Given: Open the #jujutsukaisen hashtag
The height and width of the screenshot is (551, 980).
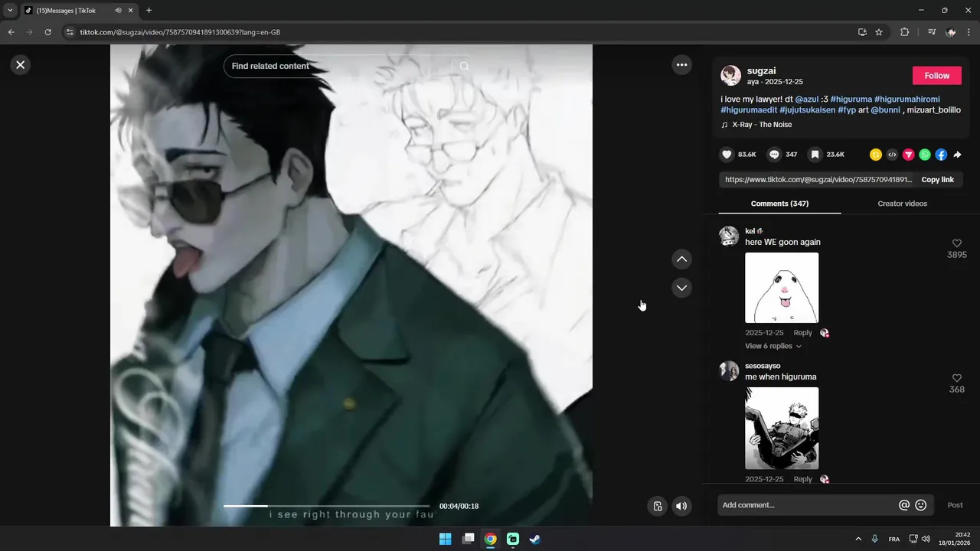Looking at the screenshot, I should coord(807,110).
